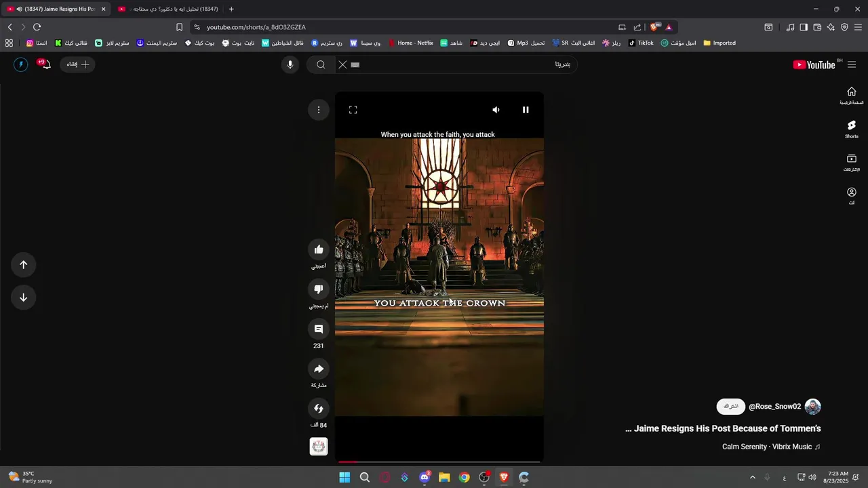Open the You profile sidebar item
Image resolution: width=868 pixels, height=488 pixels.
click(852, 196)
